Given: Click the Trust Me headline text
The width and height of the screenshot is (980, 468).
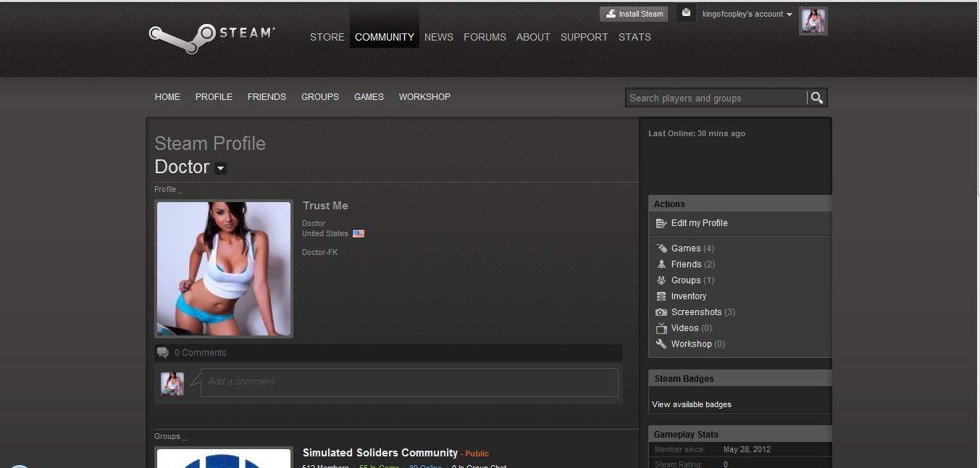Looking at the screenshot, I should coord(325,206).
